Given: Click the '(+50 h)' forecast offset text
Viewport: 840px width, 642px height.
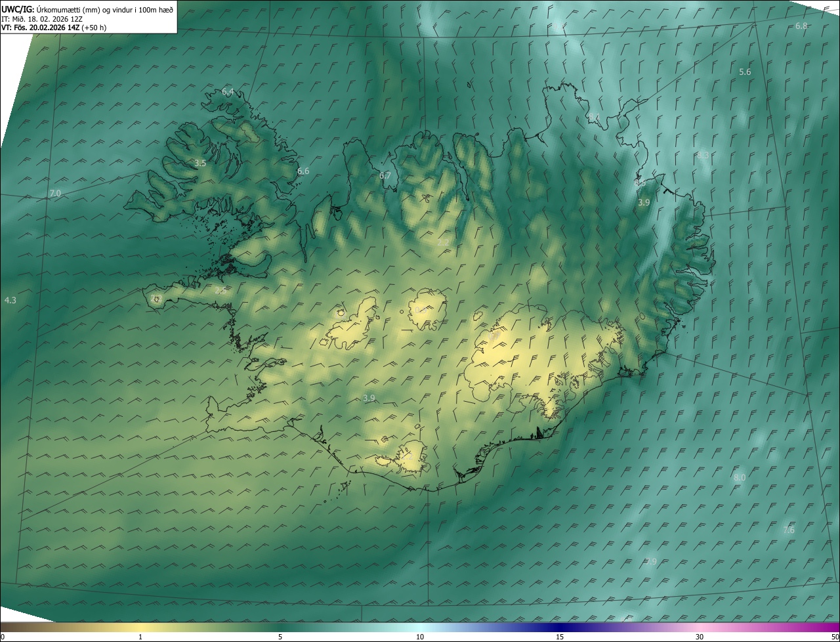Looking at the screenshot, I should pos(94,28).
